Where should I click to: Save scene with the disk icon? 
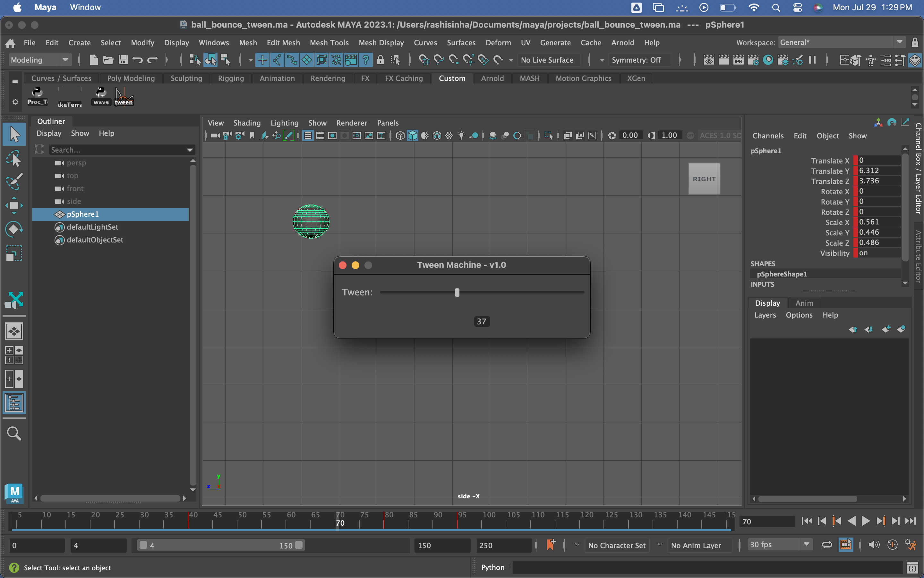click(x=123, y=60)
